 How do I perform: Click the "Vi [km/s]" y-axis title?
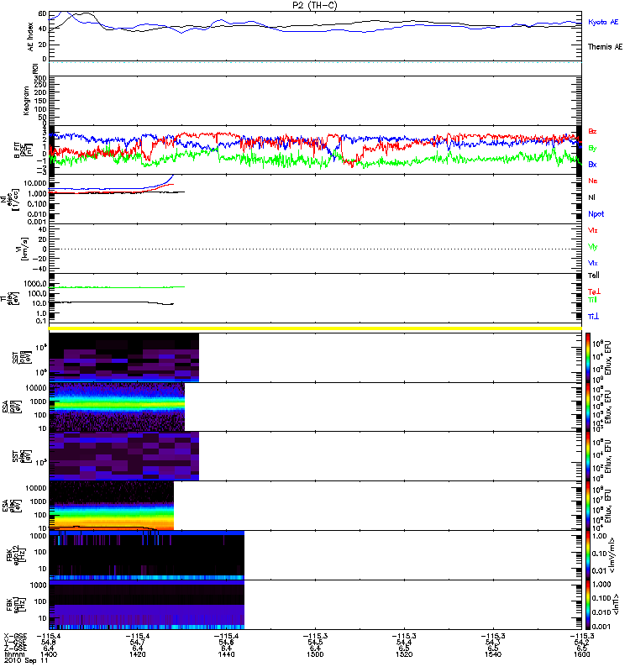coord(22,249)
